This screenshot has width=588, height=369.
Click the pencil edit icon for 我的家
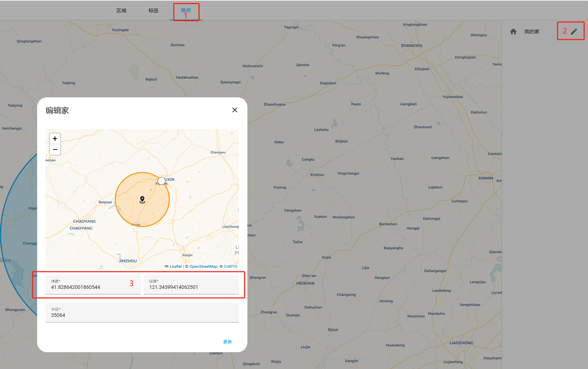(574, 32)
